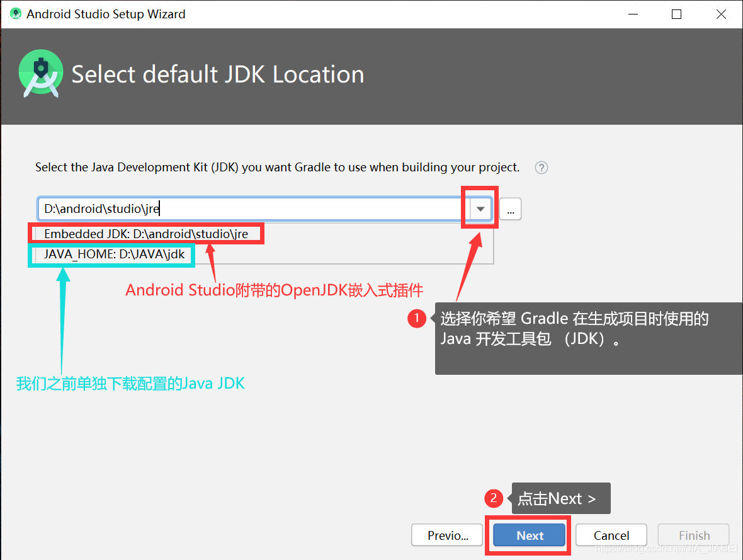Click the browse ellipsis button
Viewport: 743px width, 560px height.
510,209
